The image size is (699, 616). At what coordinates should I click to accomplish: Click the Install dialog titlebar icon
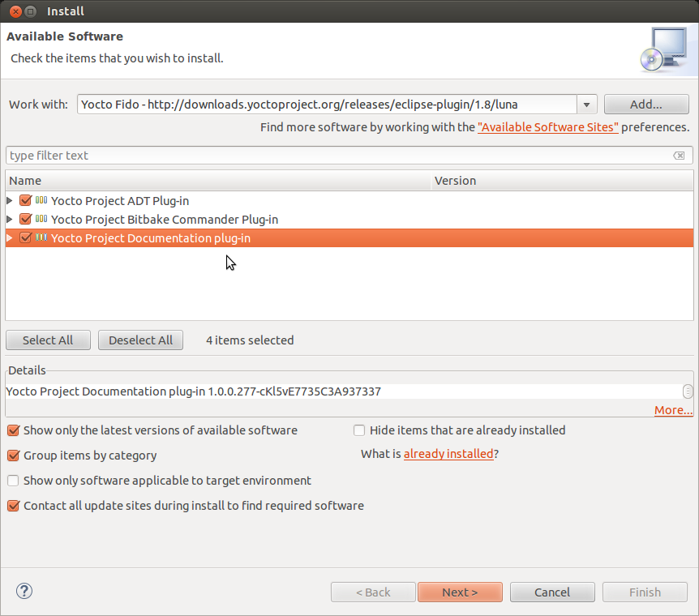coord(30,11)
